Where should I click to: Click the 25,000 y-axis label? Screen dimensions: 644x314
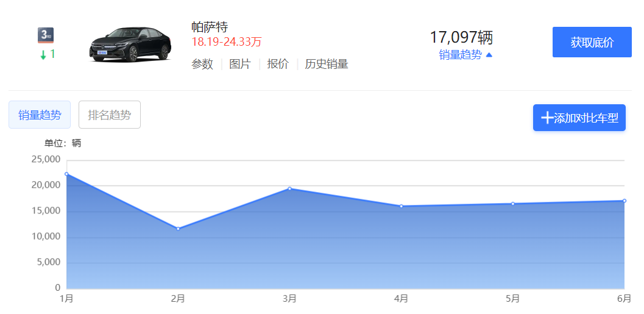tap(46, 160)
